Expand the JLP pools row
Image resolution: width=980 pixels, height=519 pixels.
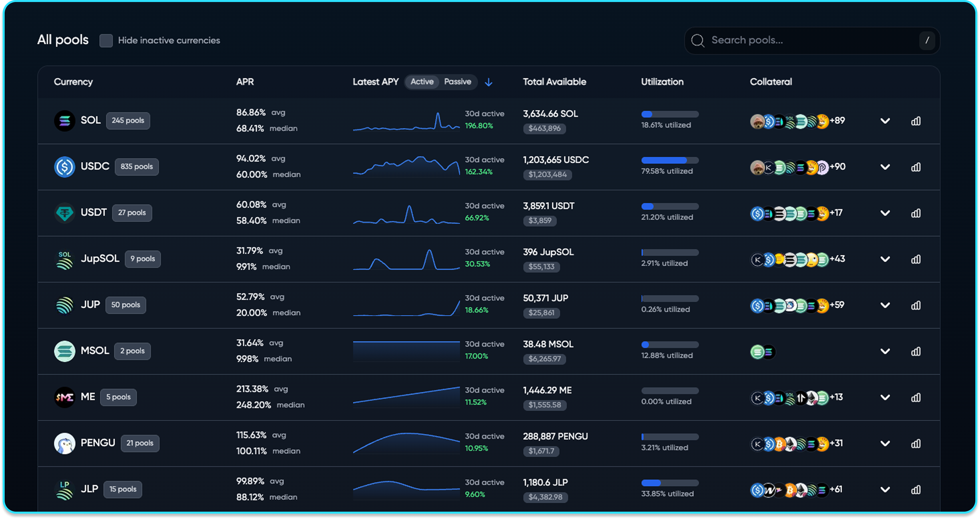coord(885,490)
